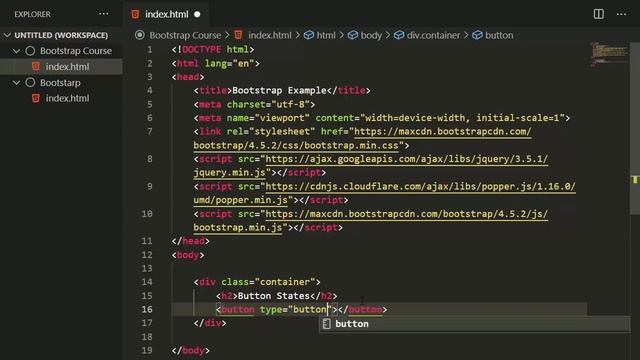The height and width of the screenshot is (360, 640).
Task: Open bootstrap.min.css stylesheet link
Action: (362, 138)
